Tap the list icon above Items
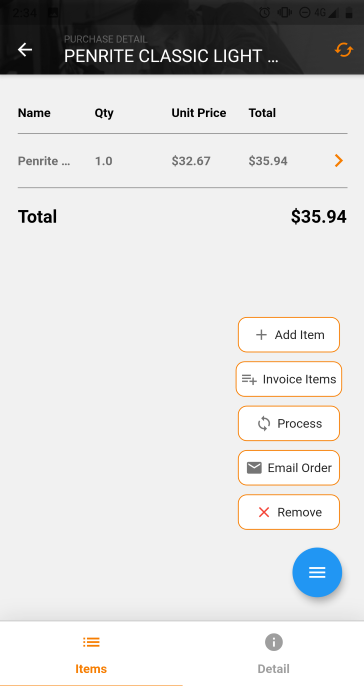The height and width of the screenshot is (686, 364). (91, 642)
